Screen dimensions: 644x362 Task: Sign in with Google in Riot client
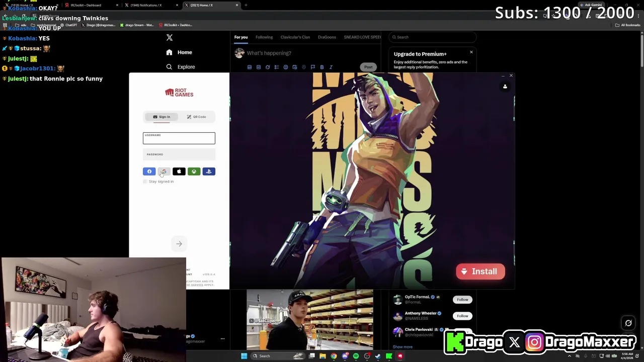164,171
